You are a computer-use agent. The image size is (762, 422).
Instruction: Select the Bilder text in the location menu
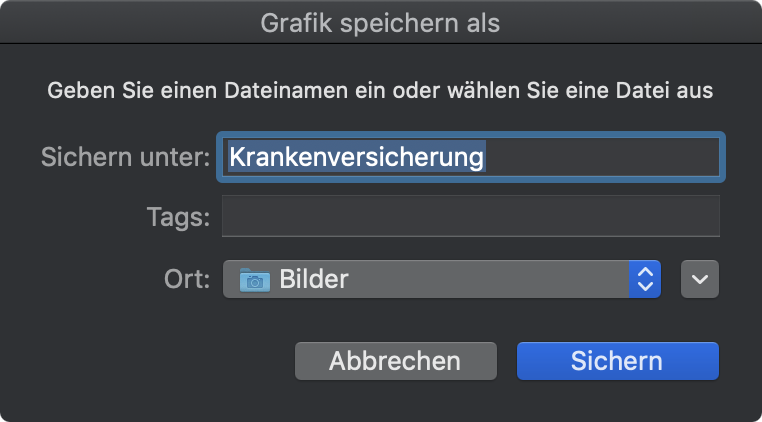point(314,279)
